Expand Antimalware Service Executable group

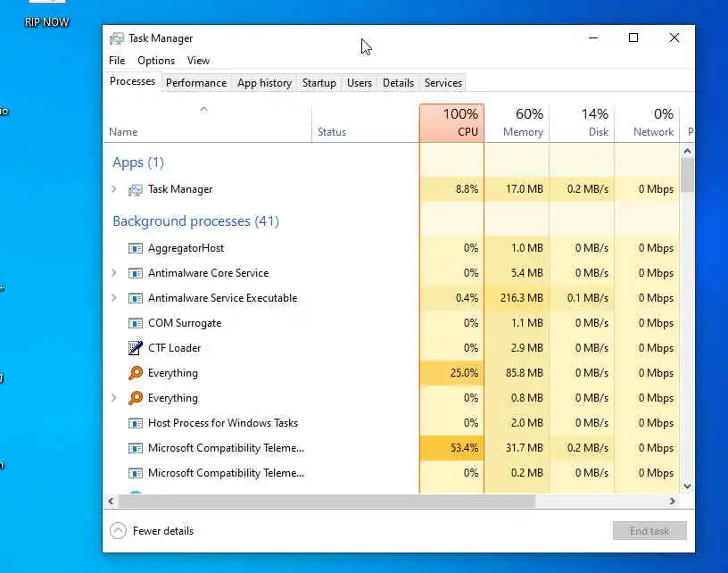tap(114, 298)
